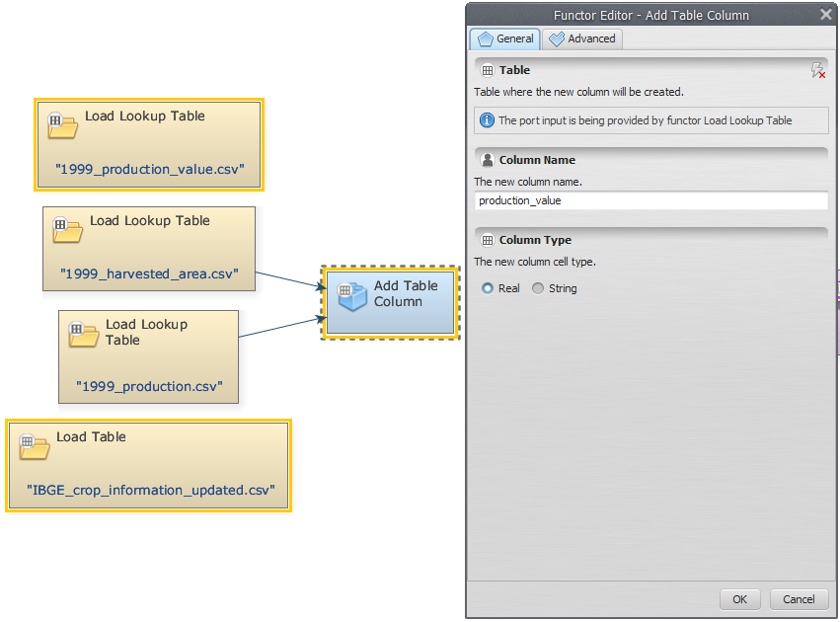Click the "IBGE_crop_information_updated.csv" file name
This screenshot has height=622, width=840.
tap(150, 490)
